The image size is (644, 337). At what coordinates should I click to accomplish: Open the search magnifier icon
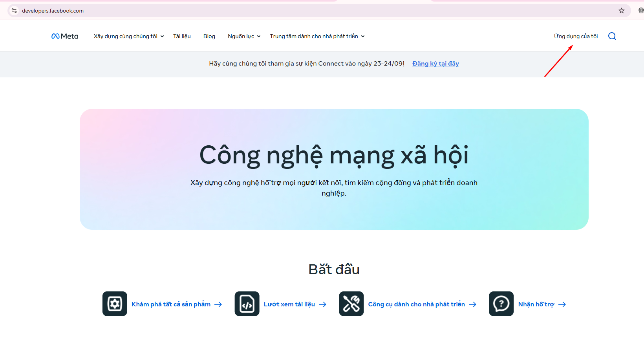(x=612, y=36)
